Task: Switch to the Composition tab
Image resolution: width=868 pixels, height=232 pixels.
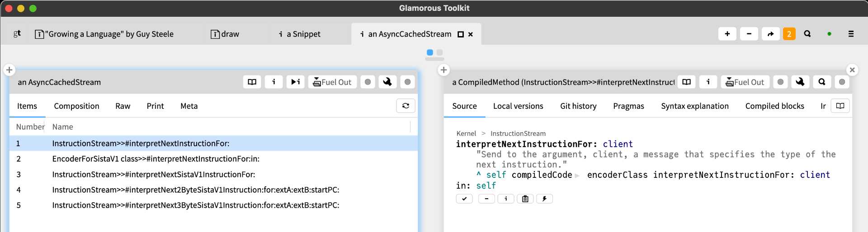Action: pos(76,106)
